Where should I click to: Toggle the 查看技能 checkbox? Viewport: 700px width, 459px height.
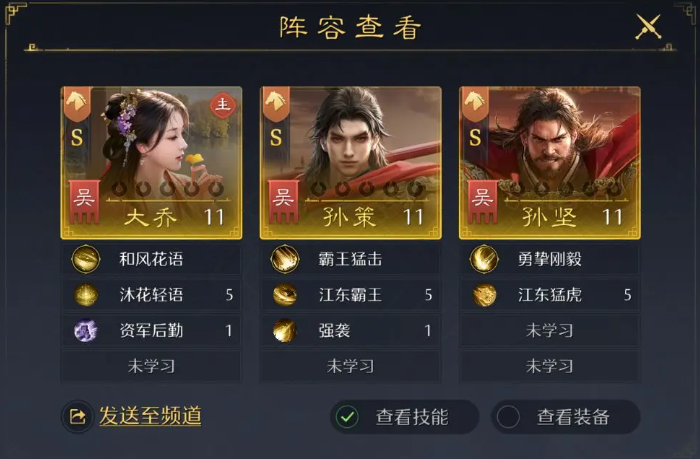347,417
